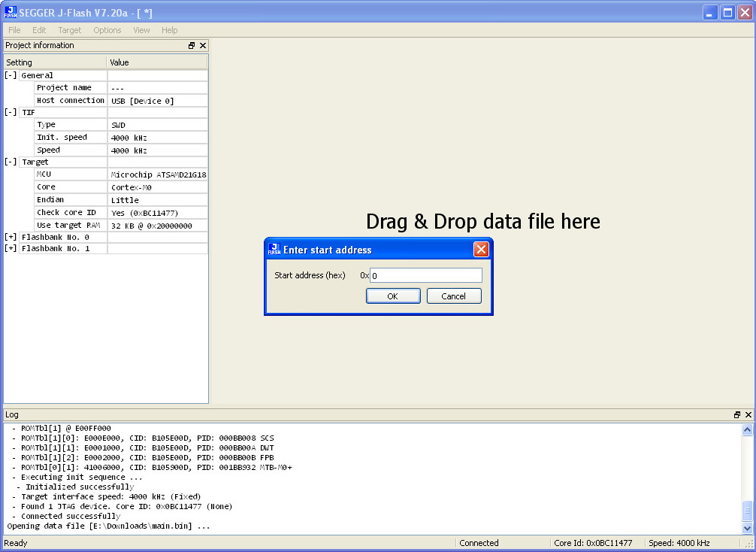Viewport: 756px width, 552px height.
Task: Click the J-Flash icon in dialog title bar
Action: point(274,250)
